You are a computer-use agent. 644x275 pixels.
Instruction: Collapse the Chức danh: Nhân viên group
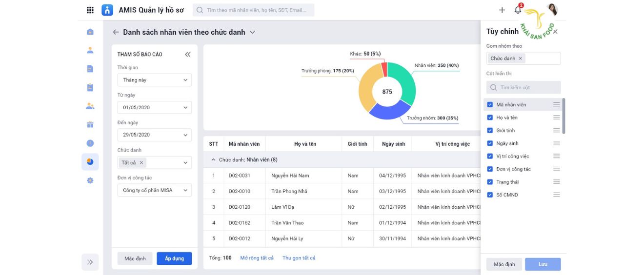[x=213, y=160]
